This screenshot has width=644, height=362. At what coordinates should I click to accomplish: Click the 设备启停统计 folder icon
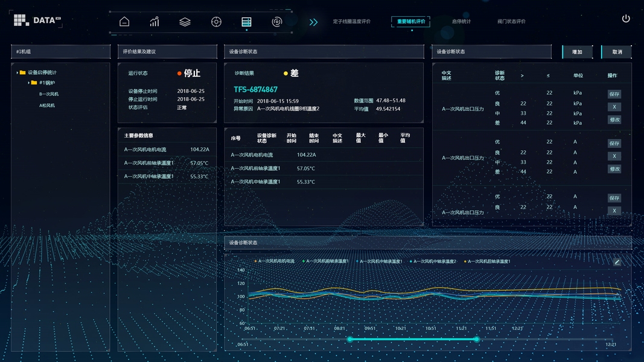(22, 72)
